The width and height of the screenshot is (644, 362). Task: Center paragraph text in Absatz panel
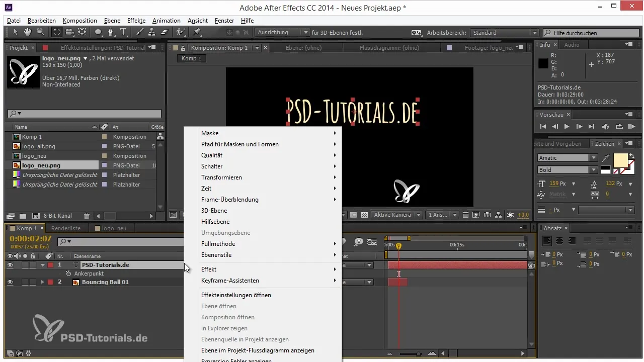click(559, 241)
